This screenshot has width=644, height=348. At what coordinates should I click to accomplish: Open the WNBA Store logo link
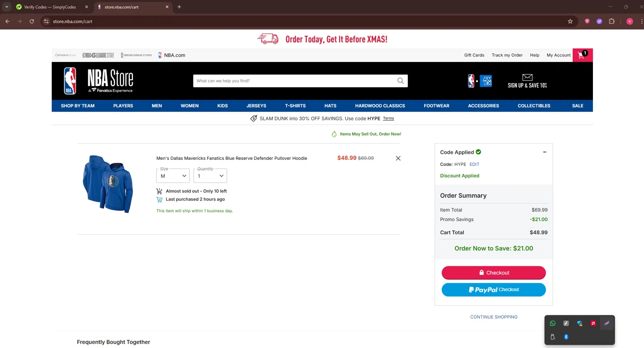click(x=66, y=55)
